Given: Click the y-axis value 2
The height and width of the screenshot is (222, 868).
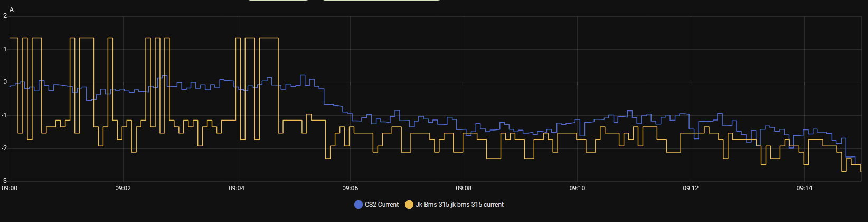Looking at the screenshot, I should tap(5, 16).
